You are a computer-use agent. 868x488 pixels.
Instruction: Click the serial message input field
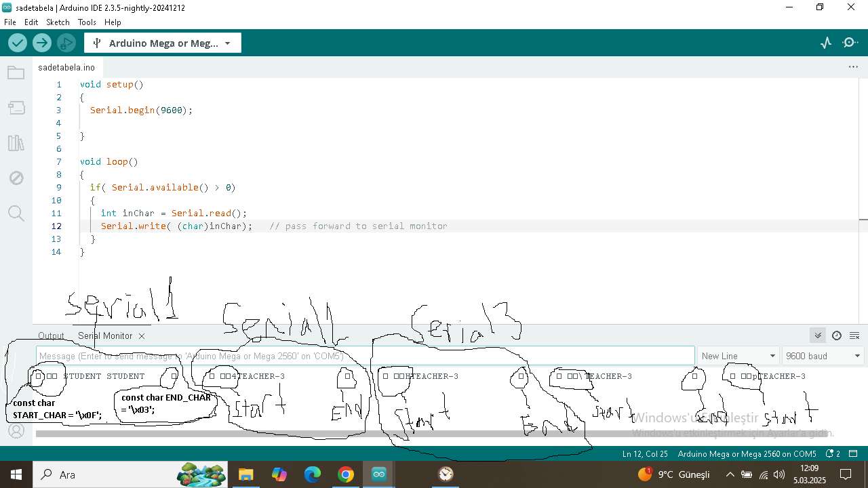[x=366, y=355]
